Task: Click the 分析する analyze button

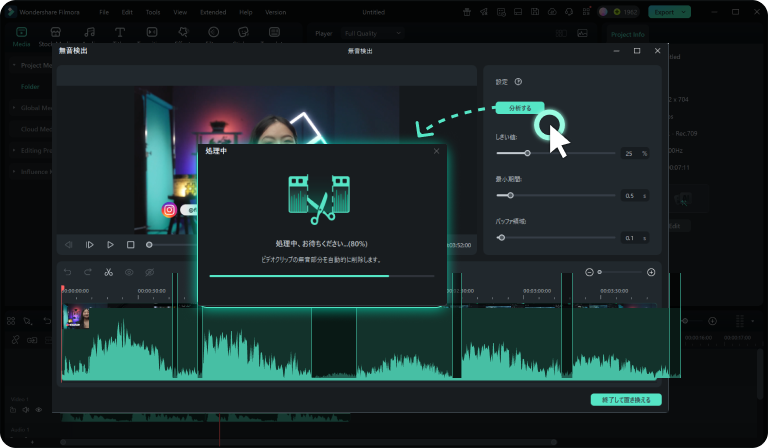Action: tap(520, 108)
